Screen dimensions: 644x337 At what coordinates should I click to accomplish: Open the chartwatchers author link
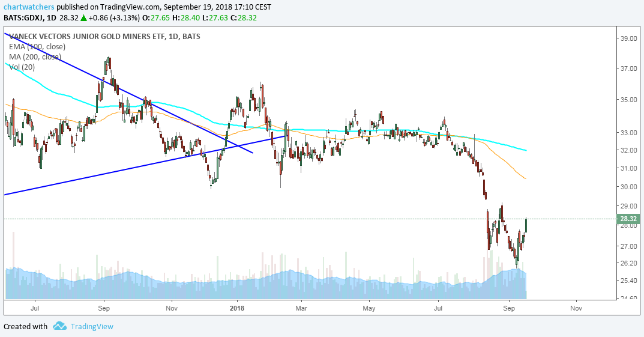29,7
